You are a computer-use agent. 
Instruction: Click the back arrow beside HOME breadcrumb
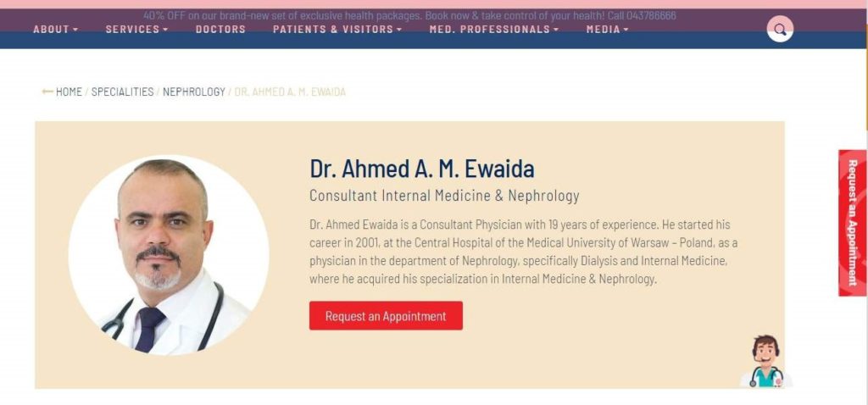coord(47,92)
